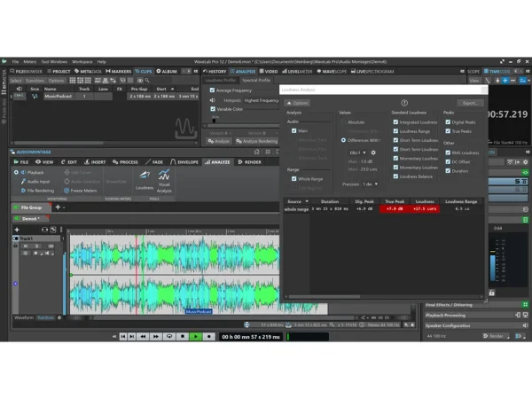Open the Tool Windows menu
This screenshot has width=532, height=399.
(x=54, y=62)
